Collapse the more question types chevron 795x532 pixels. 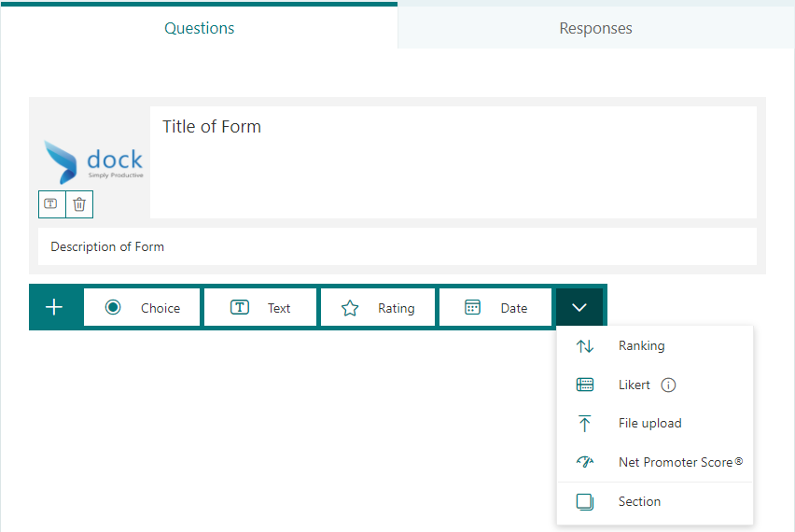[579, 308]
